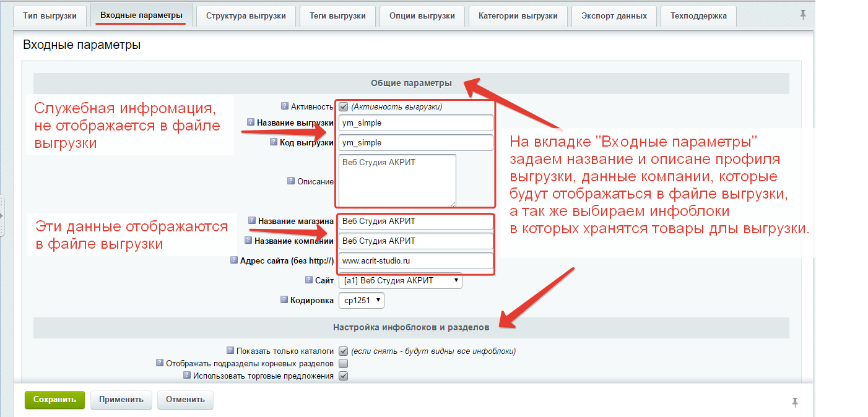Click the green Сохранить button
868x417 pixels.
54,400
